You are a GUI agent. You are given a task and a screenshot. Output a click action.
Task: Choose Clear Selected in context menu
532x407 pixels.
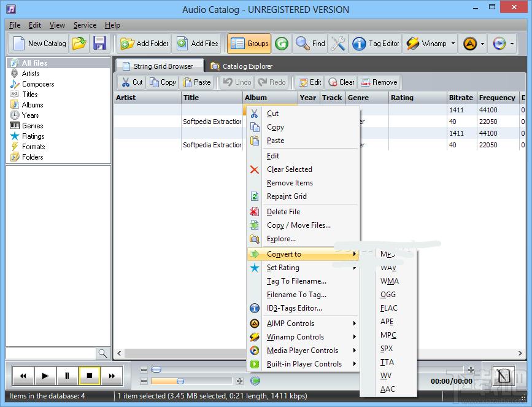[303, 169]
